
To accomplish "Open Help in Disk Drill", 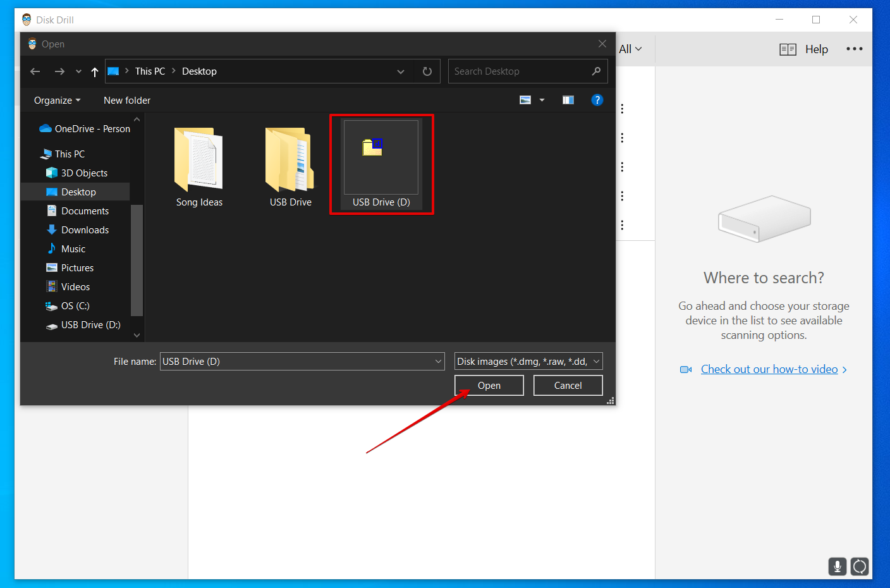I will [x=803, y=49].
